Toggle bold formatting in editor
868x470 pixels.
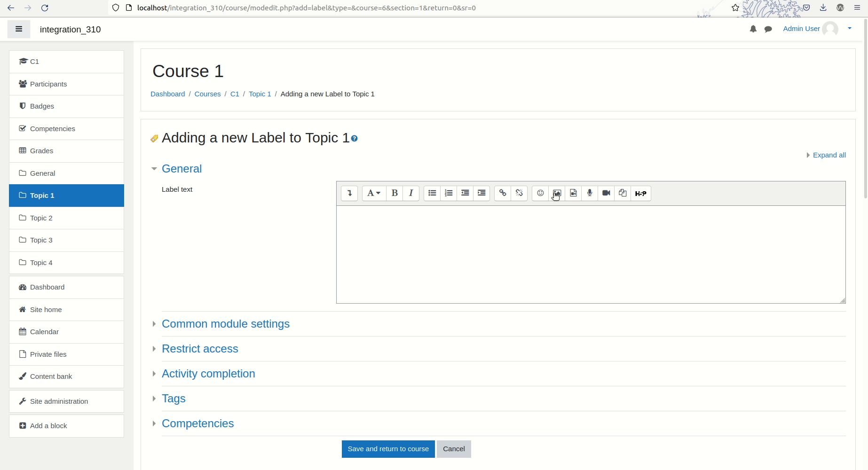point(395,193)
